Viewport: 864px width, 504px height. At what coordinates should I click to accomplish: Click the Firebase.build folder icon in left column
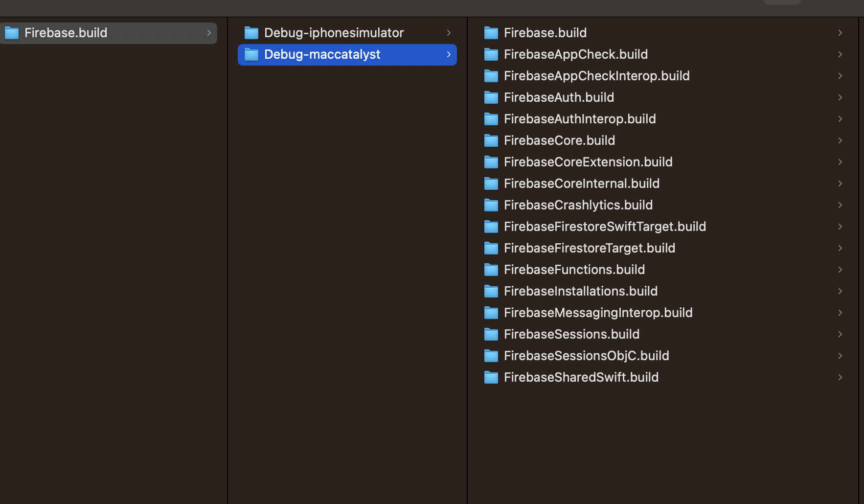12,33
